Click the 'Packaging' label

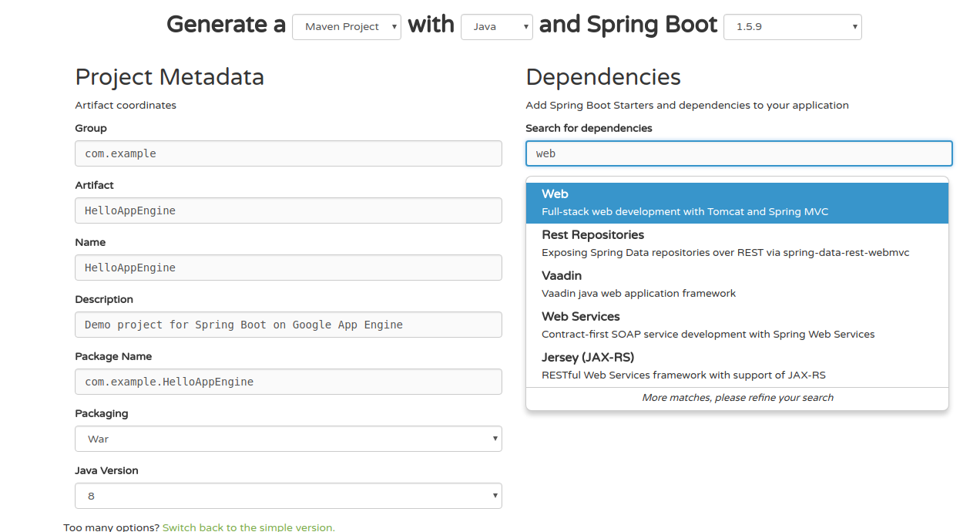click(102, 413)
